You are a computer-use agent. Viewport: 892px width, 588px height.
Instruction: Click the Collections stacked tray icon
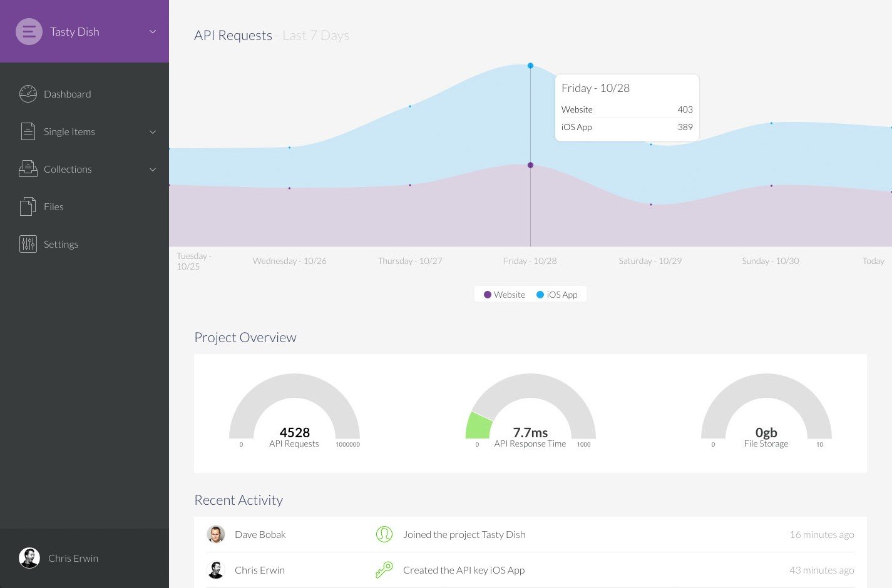28,169
